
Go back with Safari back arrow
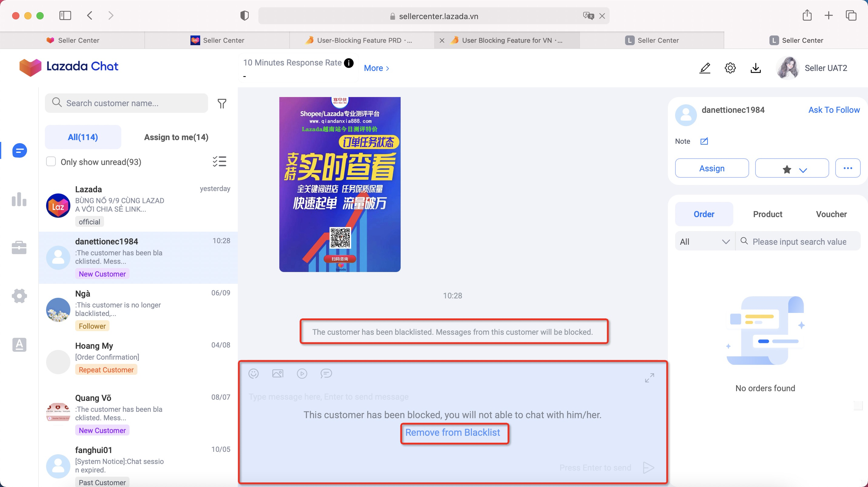tap(90, 15)
